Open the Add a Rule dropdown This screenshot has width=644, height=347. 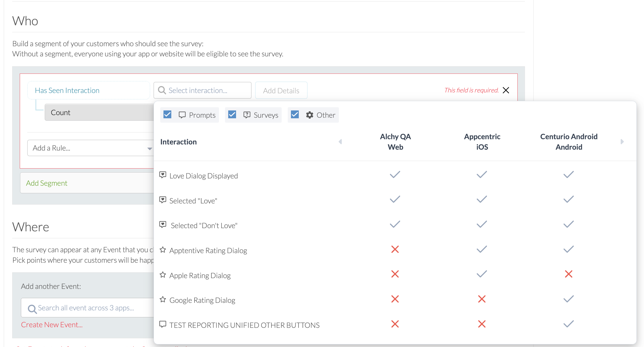tap(91, 148)
